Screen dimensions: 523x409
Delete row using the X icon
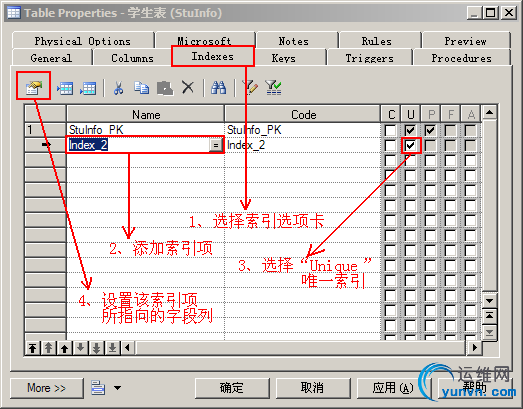pyautogui.click(x=188, y=88)
